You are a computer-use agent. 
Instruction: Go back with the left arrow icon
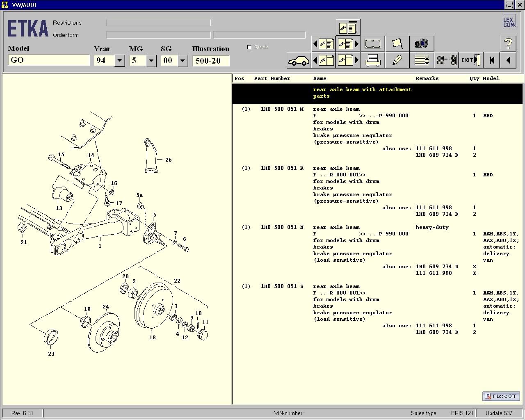tap(508, 60)
